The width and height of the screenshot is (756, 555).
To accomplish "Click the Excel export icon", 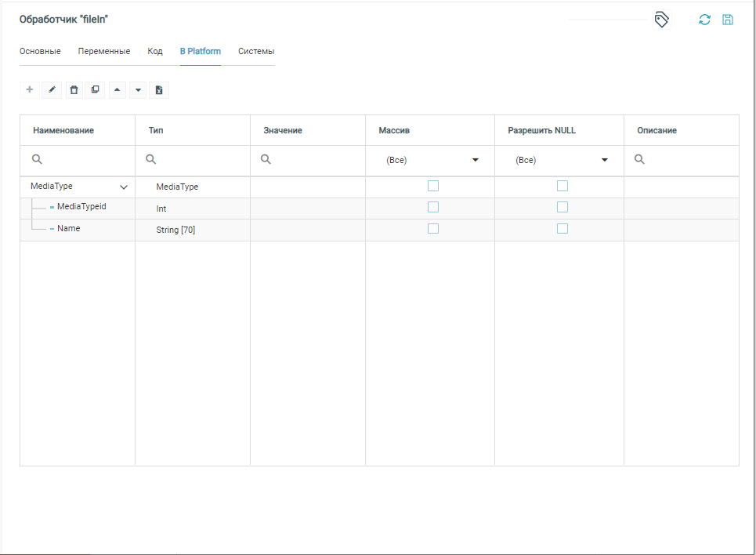I will (159, 90).
